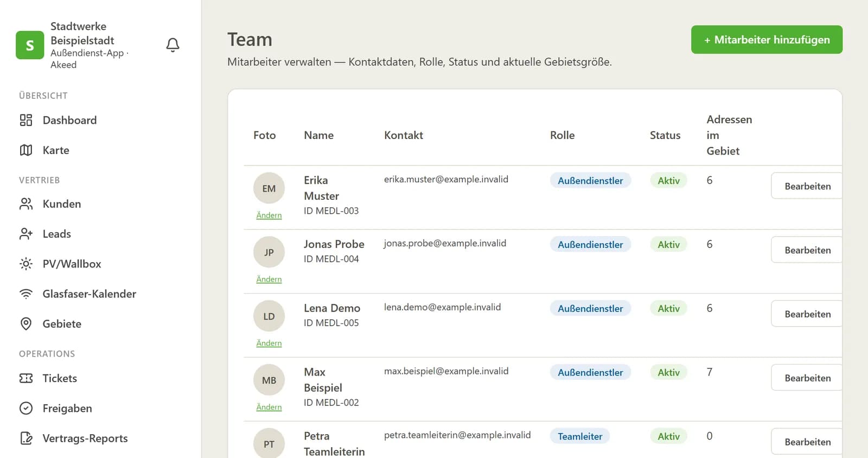Click the green S organization logo

coord(30,45)
